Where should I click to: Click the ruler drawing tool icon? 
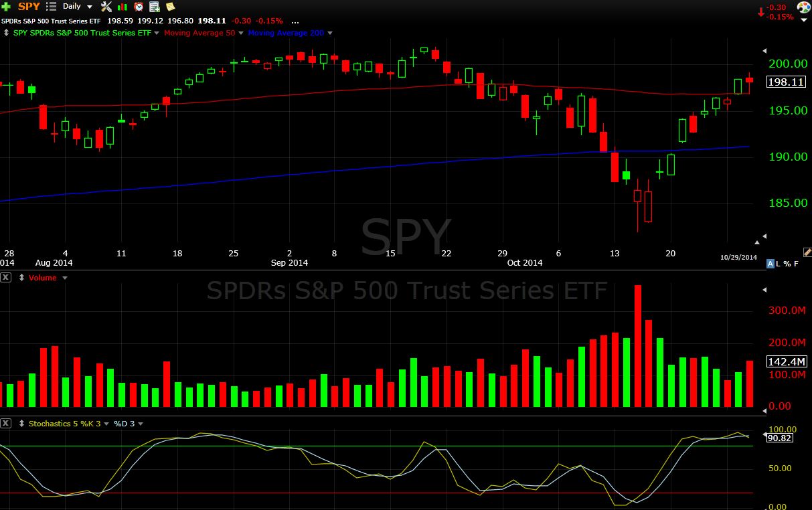807,253
